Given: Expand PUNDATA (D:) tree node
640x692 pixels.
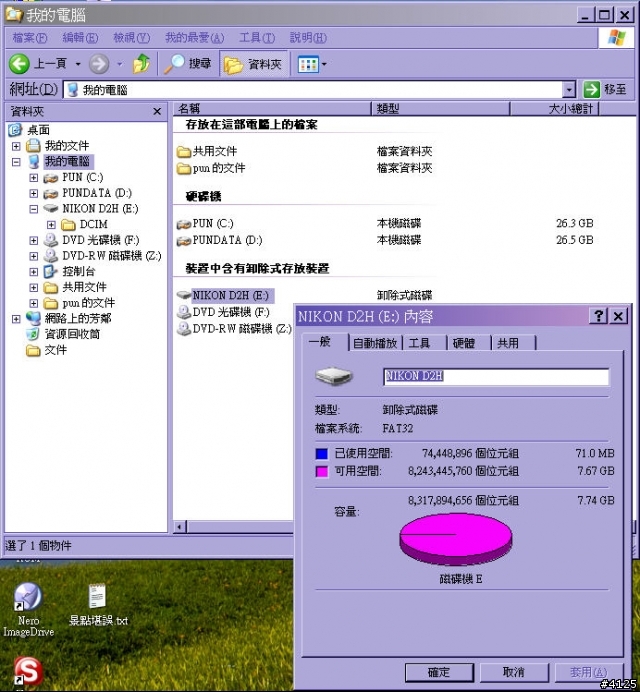Looking at the screenshot, I should click(x=34, y=193).
